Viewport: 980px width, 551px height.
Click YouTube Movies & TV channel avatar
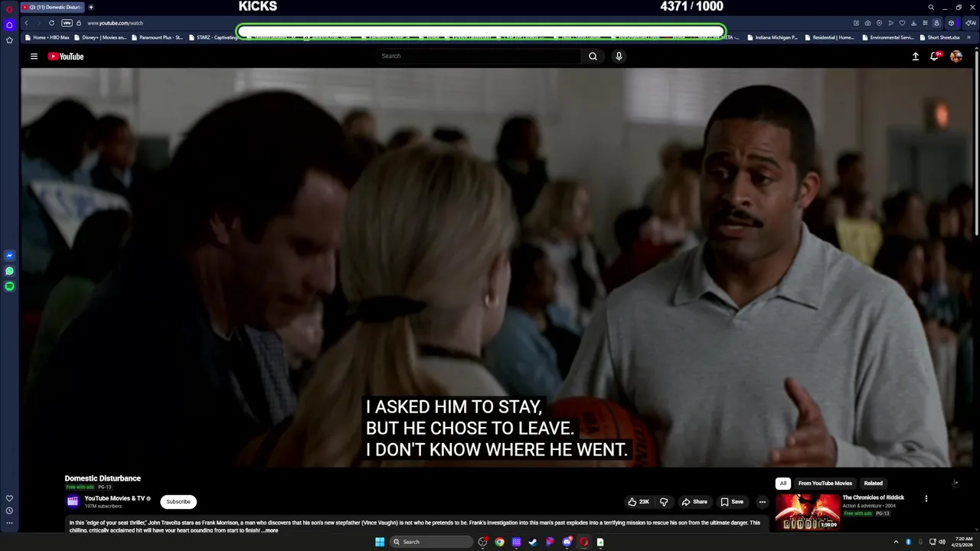[x=73, y=501]
